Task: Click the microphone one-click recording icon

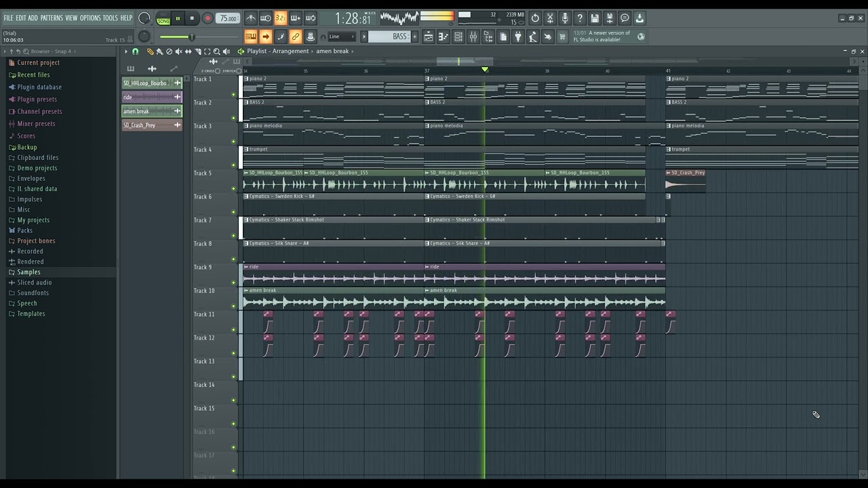Action: tap(565, 18)
